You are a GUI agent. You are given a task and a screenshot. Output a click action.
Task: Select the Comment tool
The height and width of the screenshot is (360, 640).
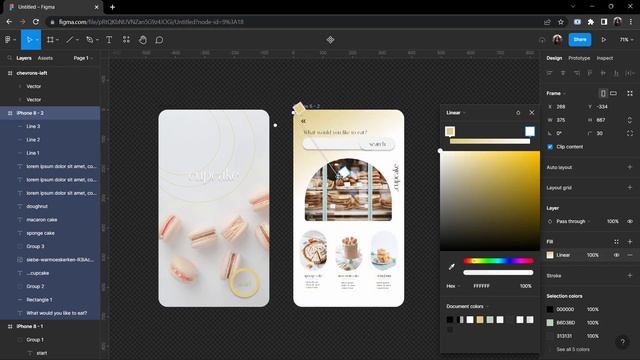(159, 40)
